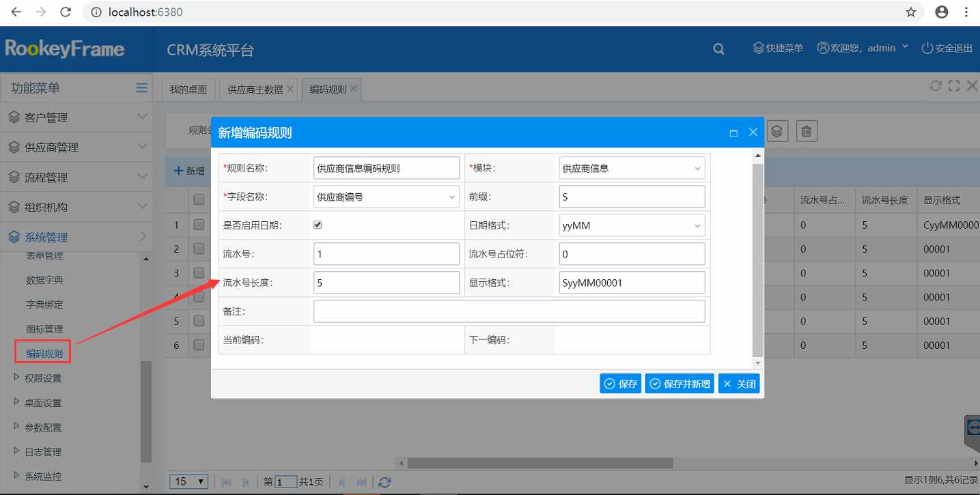Click the dialog vertical scrollbar
This screenshot has height=495, width=980.
[757, 259]
